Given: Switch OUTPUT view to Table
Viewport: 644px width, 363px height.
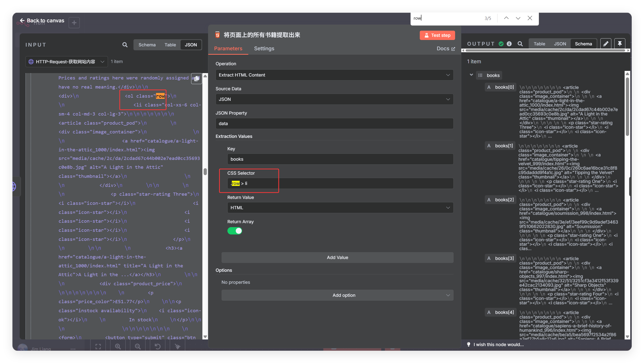Looking at the screenshot, I should click(539, 44).
